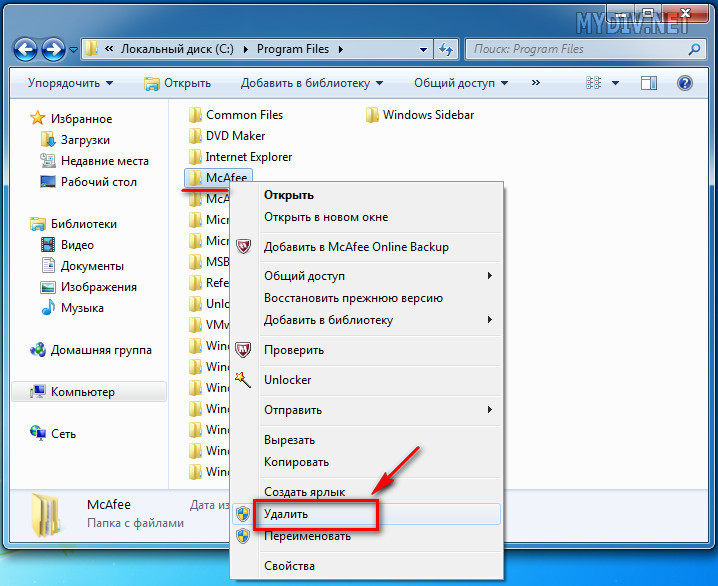This screenshot has height=586, width=718.
Task: Open Help with the question mark icon
Action: pyautogui.click(x=685, y=83)
